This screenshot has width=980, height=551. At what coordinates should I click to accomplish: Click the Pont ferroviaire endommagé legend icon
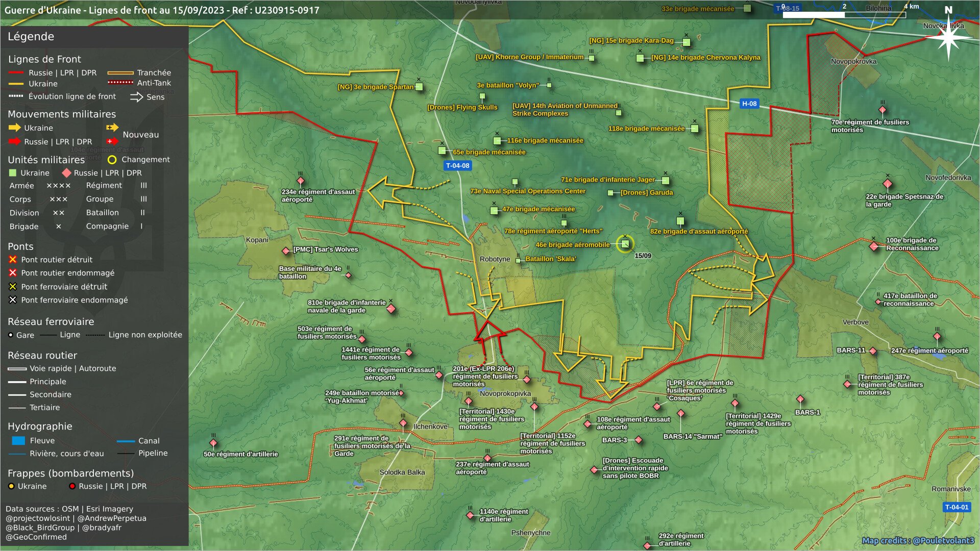coord(13,300)
